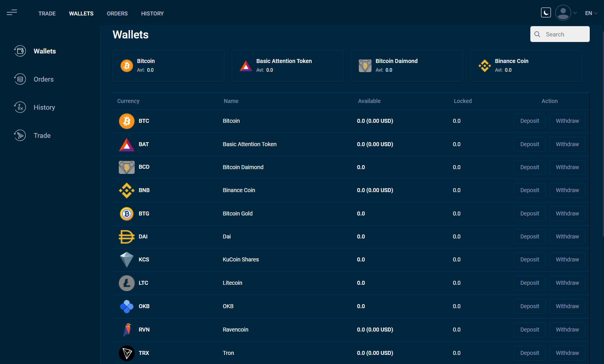Click the BTG coin icon in table
This screenshot has width=604, height=364.
127,213
